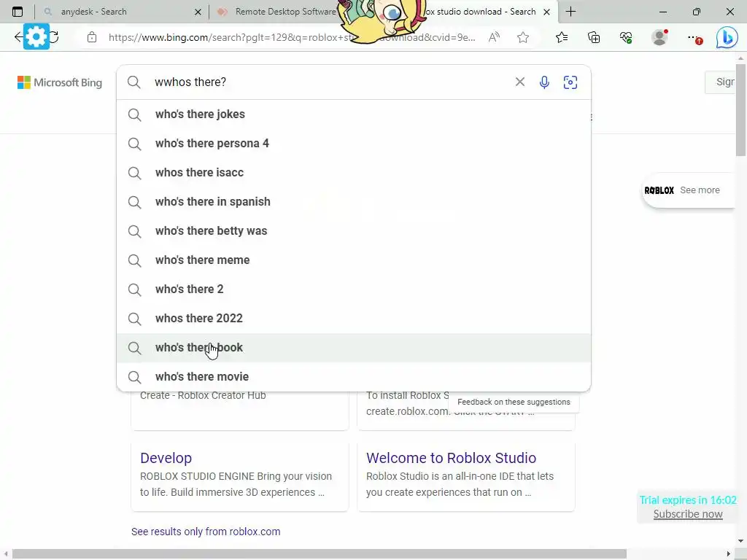The height and width of the screenshot is (560, 747).
Task: Click the scroll down arrow
Action: pyautogui.click(x=740, y=540)
